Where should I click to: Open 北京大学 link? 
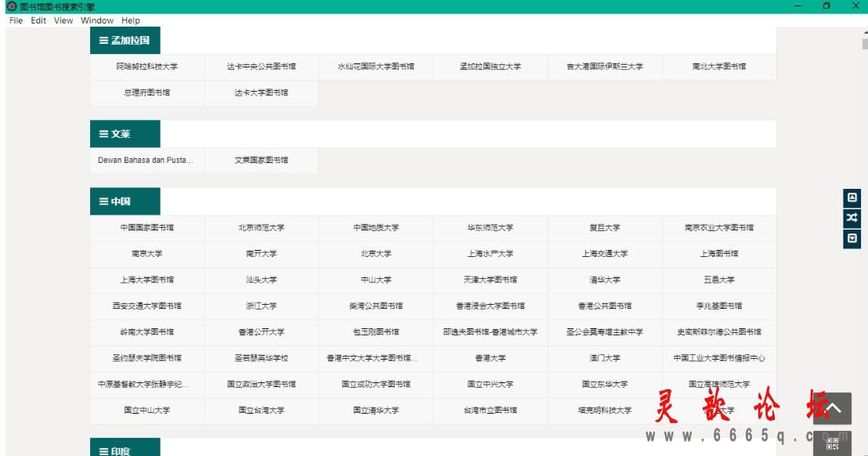tap(376, 253)
